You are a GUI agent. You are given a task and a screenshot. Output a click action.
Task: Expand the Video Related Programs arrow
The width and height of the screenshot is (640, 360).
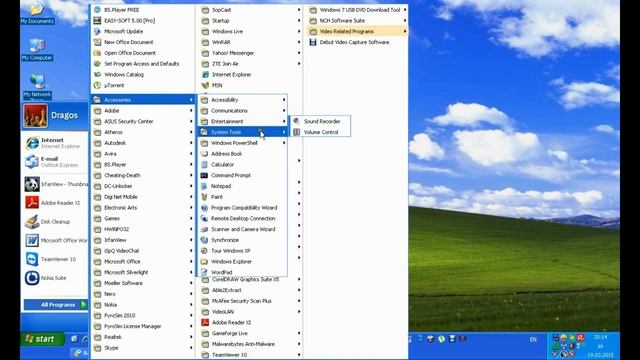[x=404, y=31]
